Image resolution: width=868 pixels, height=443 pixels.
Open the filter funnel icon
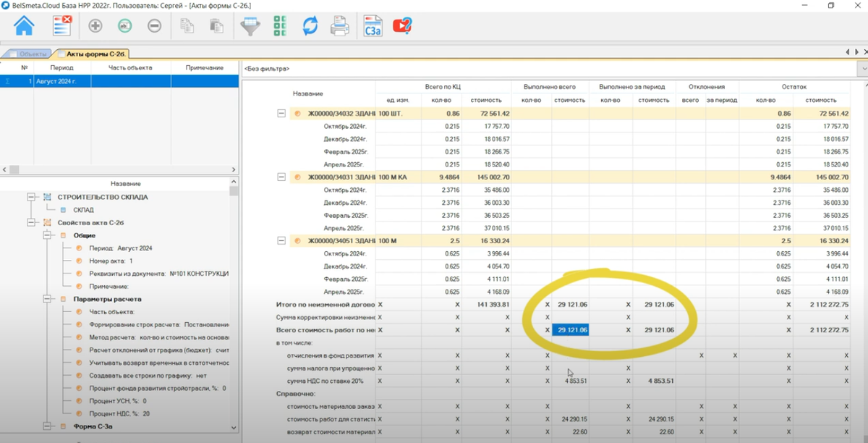click(x=250, y=26)
